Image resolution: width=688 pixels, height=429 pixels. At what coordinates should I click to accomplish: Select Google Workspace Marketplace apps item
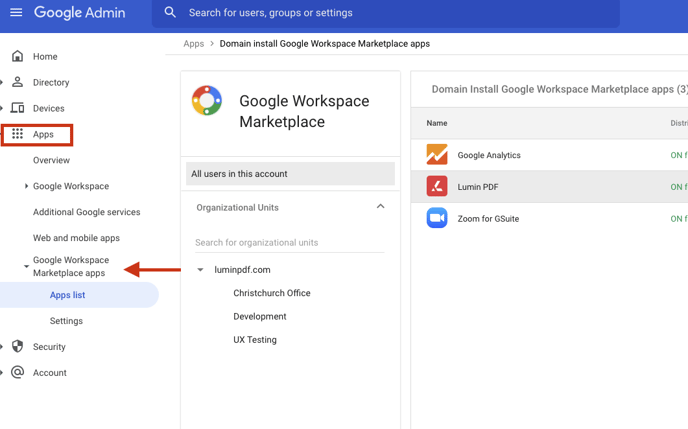(x=71, y=266)
